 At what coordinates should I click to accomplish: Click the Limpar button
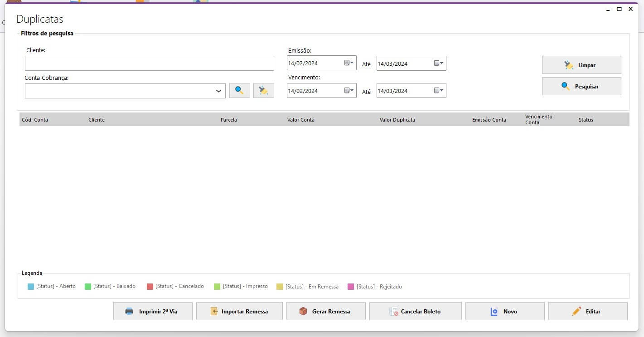[x=581, y=65]
